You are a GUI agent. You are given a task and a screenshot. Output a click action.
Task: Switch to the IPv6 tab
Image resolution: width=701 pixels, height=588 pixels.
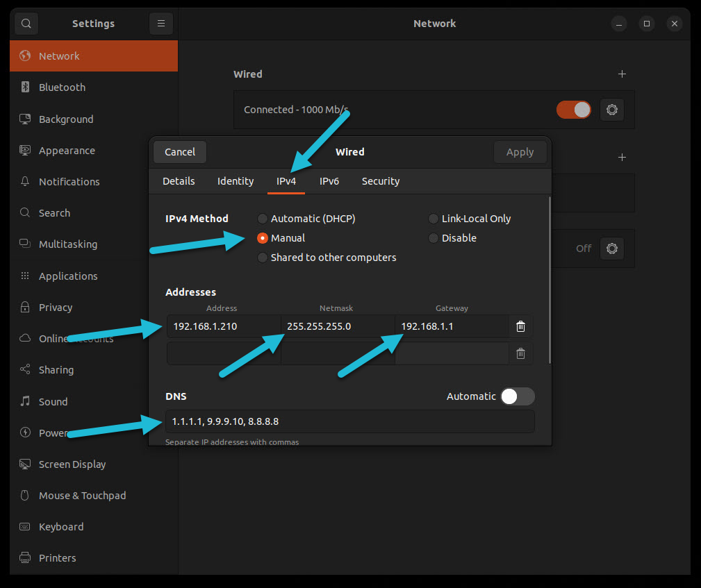329,180
